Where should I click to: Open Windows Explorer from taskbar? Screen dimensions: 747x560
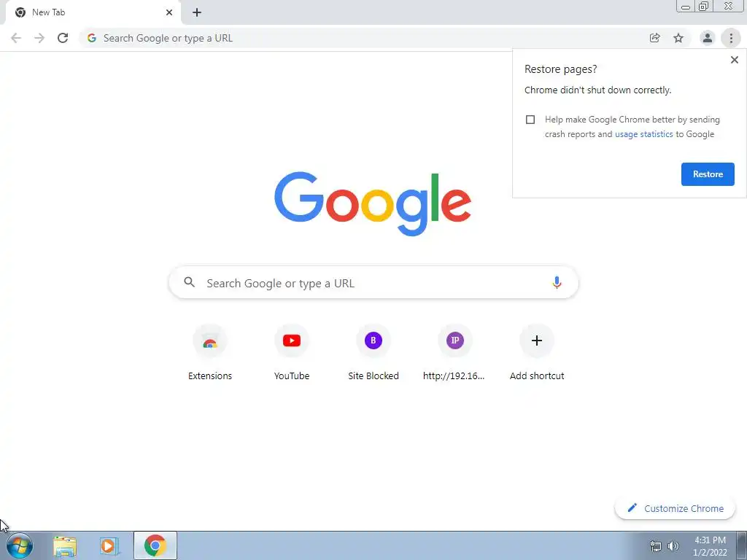tap(65, 545)
